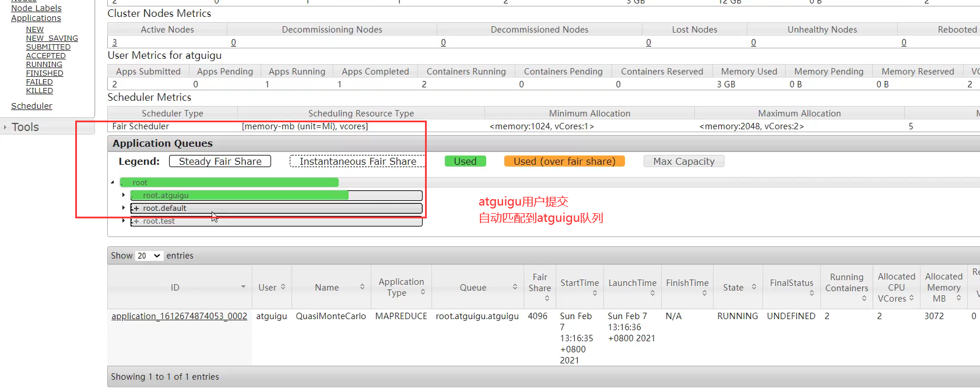The width and height of the screenshot is (980, 389).
Task: Expand the root.atguigu queue node
Action: 124,195
